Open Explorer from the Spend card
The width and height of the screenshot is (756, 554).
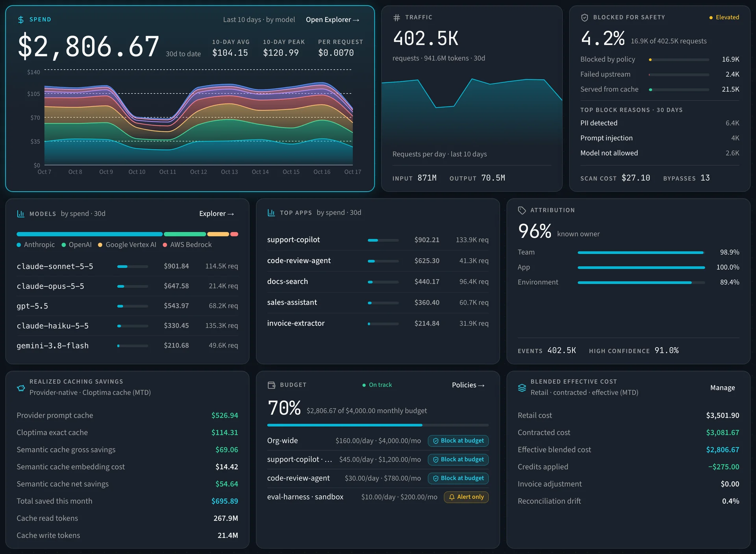[332, 20]
